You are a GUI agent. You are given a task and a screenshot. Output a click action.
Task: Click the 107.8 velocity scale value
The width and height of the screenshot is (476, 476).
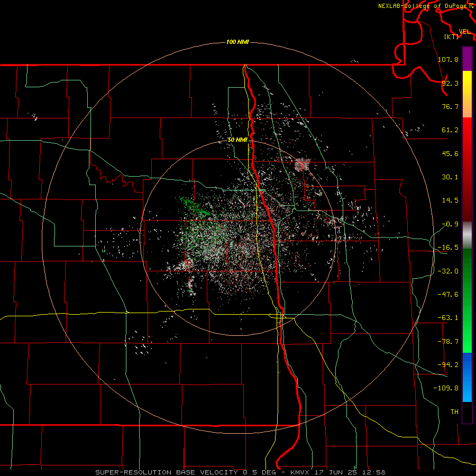click(448, 59)
